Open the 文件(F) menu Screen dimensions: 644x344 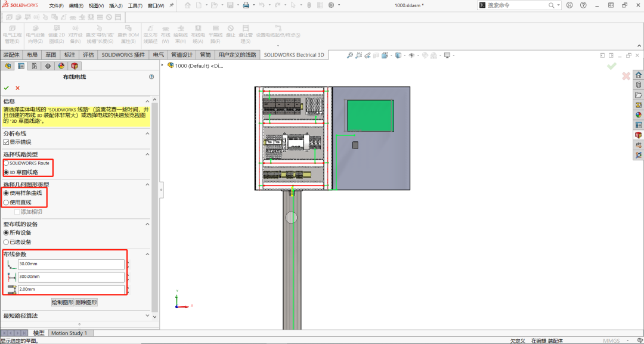[x=56, y=6]
